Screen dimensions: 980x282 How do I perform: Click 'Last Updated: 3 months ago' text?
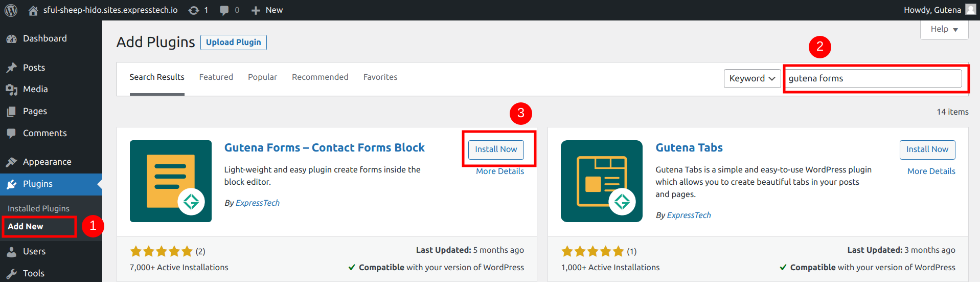pyautogui.click(x=901, y=250)
